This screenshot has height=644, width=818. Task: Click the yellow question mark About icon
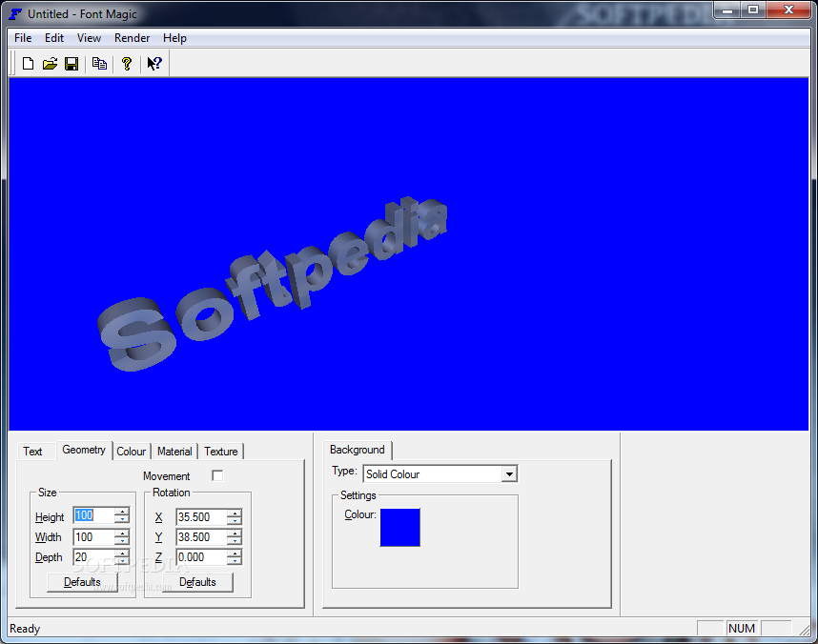(127, 64)
